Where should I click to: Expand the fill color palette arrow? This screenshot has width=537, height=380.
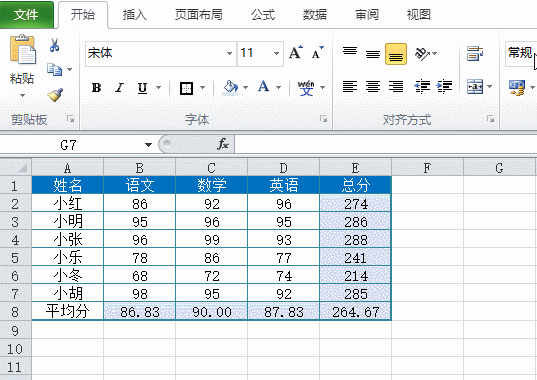[x=246, y=88]
